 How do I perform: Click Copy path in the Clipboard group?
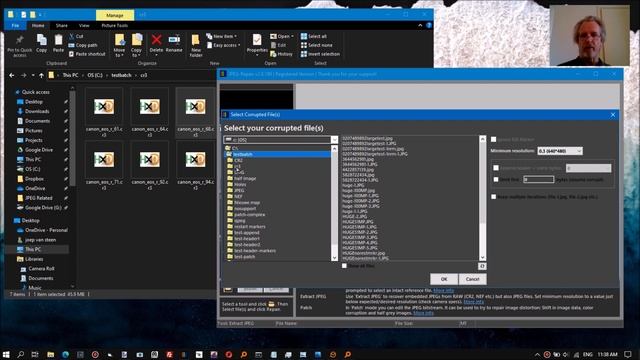(x=83, y=45)
